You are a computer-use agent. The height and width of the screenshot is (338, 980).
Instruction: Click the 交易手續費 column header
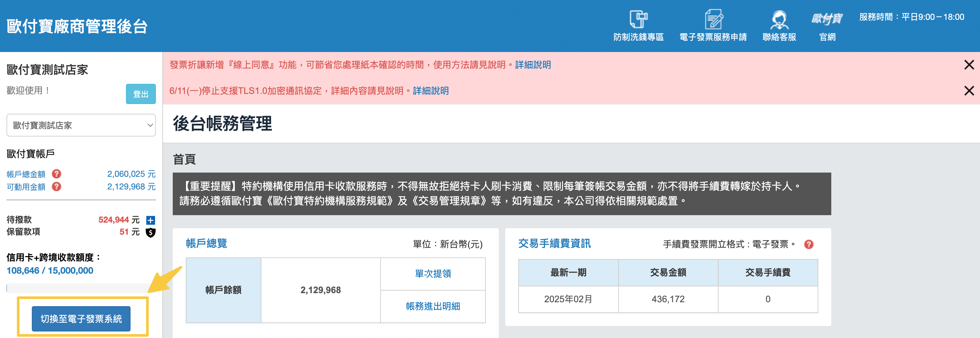point(768,273)
